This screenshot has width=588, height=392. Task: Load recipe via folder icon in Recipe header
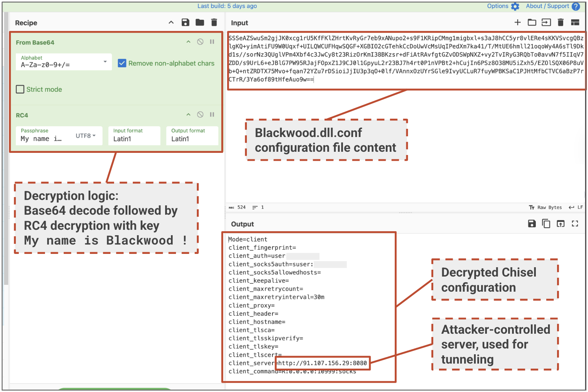point(200,23)
